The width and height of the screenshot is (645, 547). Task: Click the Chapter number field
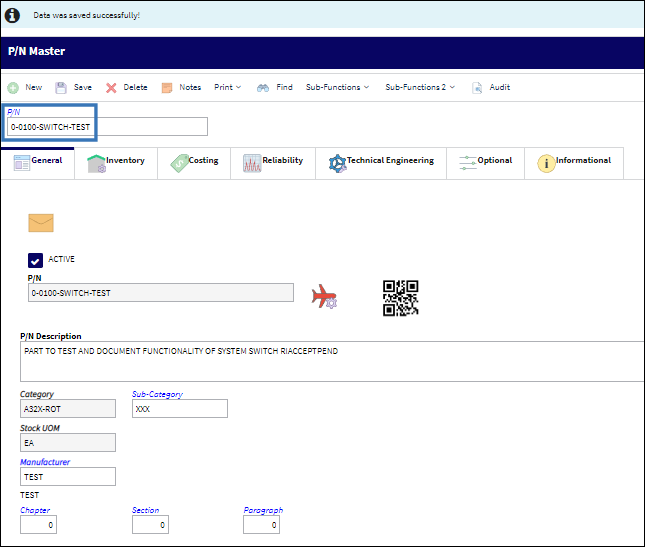click(x=38, y=525)
